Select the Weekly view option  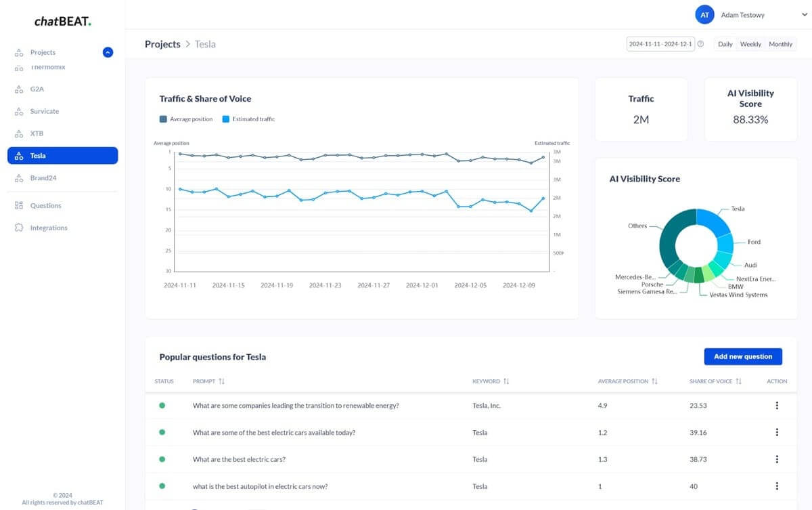coord(750,44)
